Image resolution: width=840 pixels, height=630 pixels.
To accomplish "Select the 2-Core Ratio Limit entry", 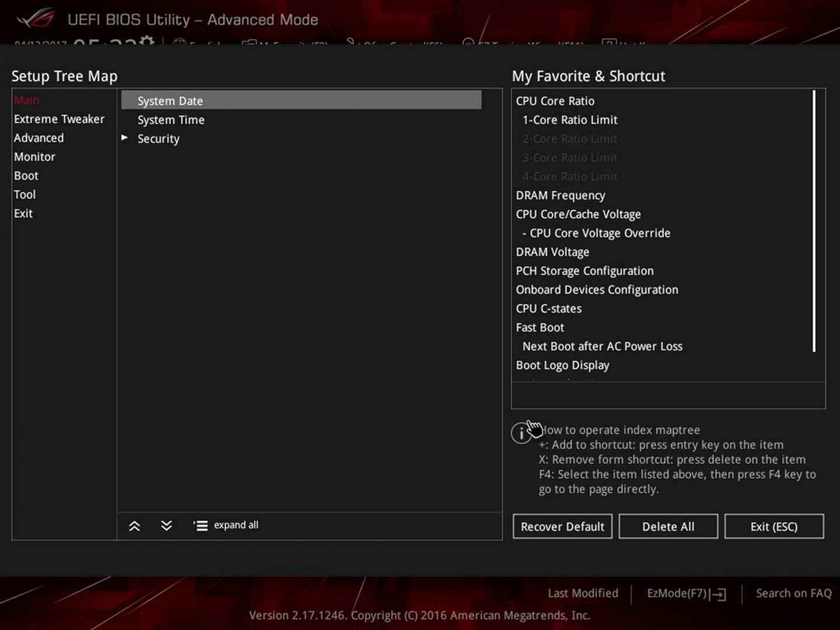I will click(x=569, y=139).
